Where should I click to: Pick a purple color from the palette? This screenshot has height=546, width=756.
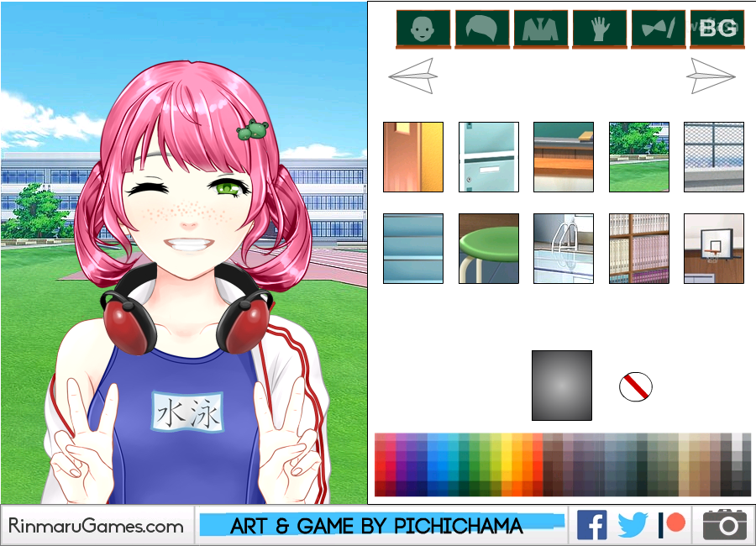click(402, 465)
